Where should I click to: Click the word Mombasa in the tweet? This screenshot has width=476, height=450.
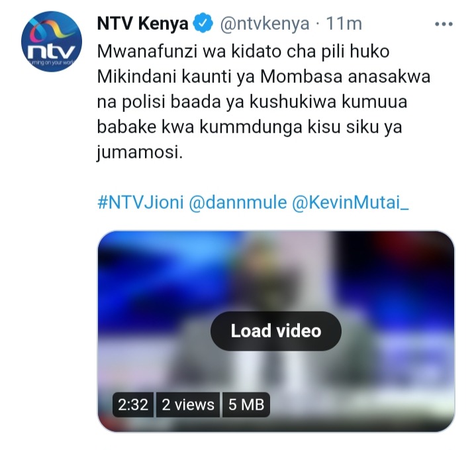pyautogui.click(x=301, y=77)
